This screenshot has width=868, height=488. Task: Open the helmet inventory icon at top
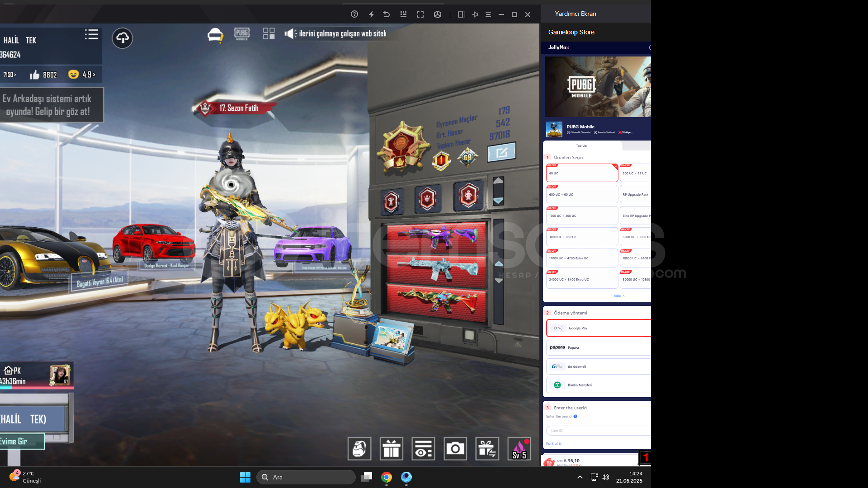215,35
